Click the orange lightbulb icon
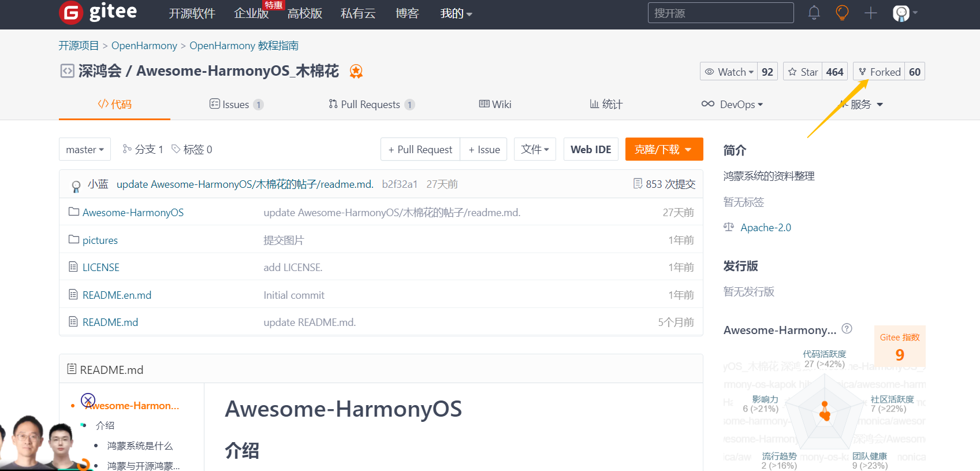Image resolution: width=980 pixels, height=471 pixels. pyautogui.click(x=843, y=13)
